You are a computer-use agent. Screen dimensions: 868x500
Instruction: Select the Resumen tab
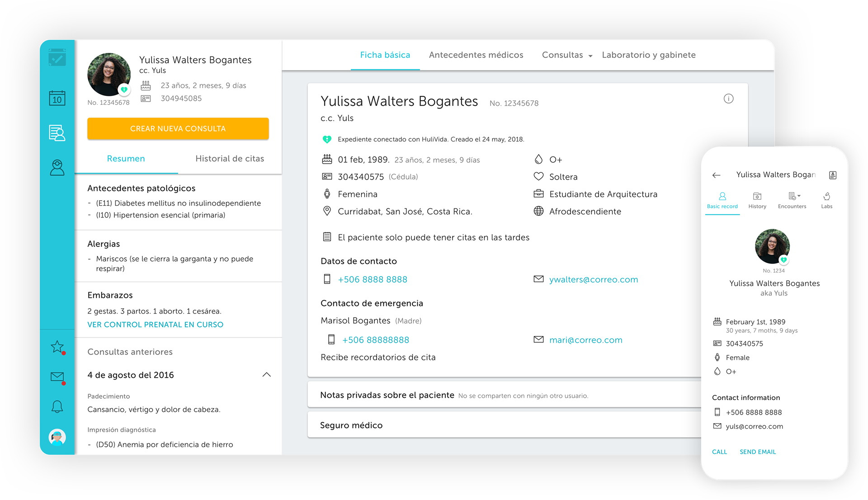tap(126, 159)
